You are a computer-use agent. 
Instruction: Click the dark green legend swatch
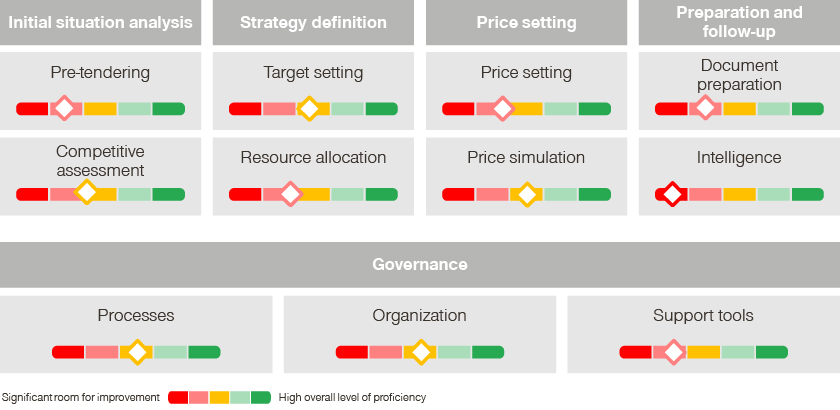coord(261,397)
